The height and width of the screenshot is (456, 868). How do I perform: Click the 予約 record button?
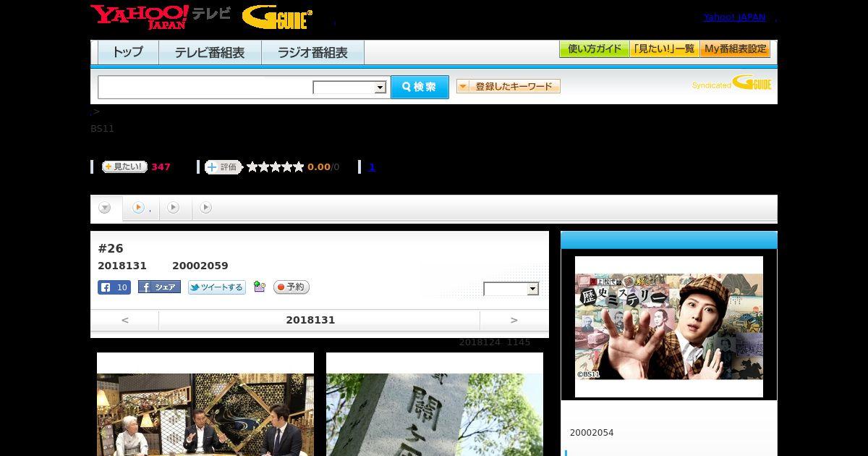coord(292,287)
